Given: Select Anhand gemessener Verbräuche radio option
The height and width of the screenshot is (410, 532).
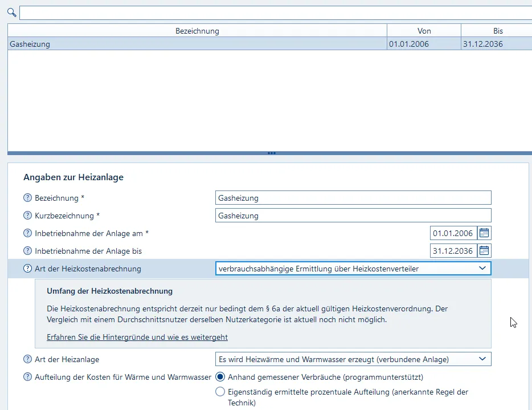Looking at the screenshot, I should coord(220,377).
